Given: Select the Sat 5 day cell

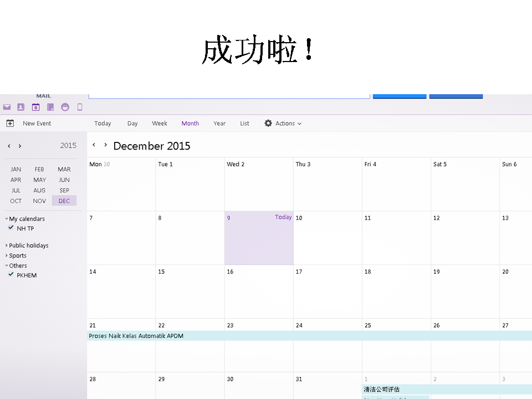Looking at the screenshot, I should click(465, 184).
